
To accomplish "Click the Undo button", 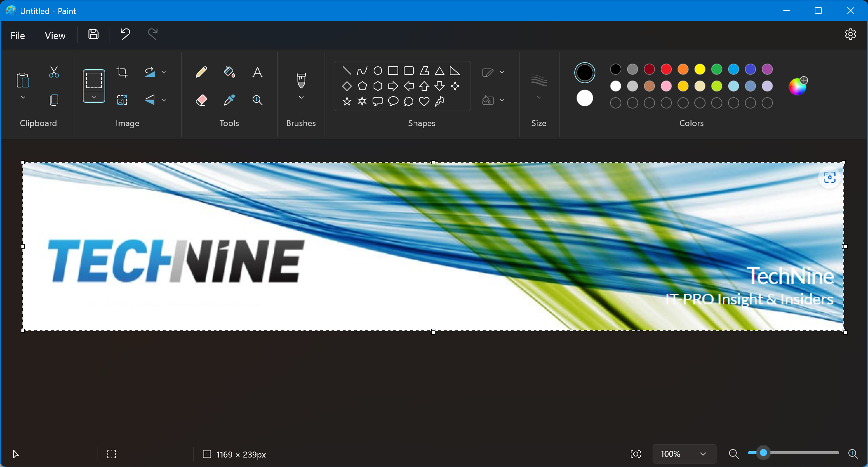I will pos(125,34).
